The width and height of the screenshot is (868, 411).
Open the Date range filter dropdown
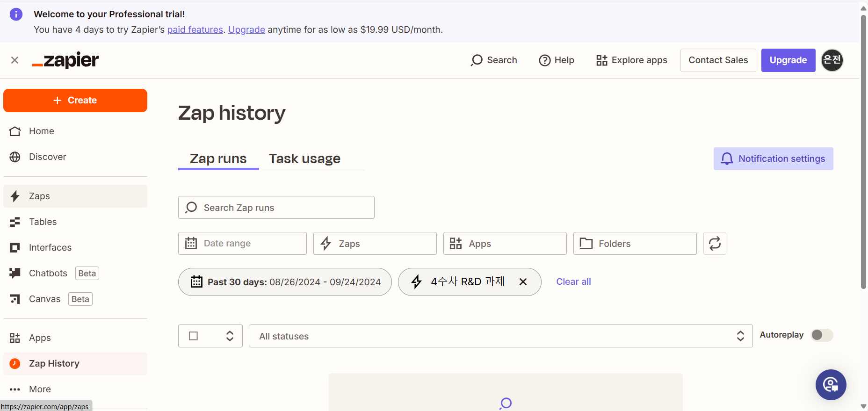242,244
